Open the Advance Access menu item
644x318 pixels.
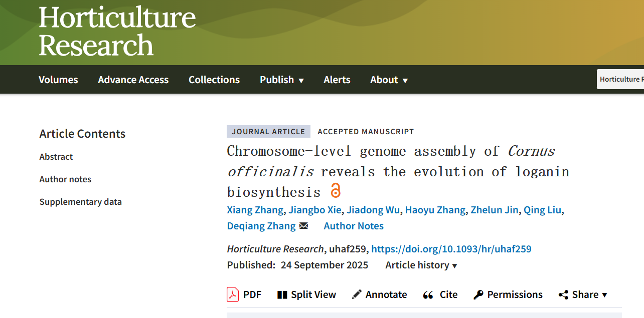point(133,80)
